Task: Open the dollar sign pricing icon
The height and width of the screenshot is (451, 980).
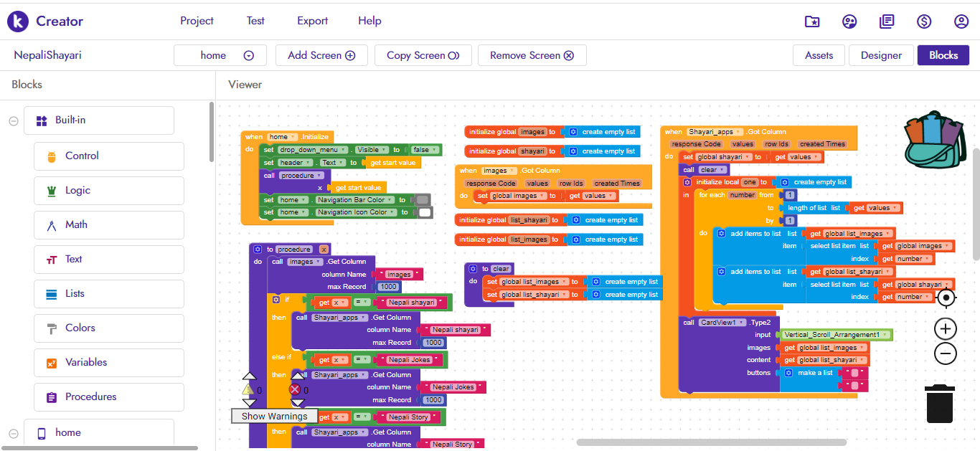Action: (924, 22)
